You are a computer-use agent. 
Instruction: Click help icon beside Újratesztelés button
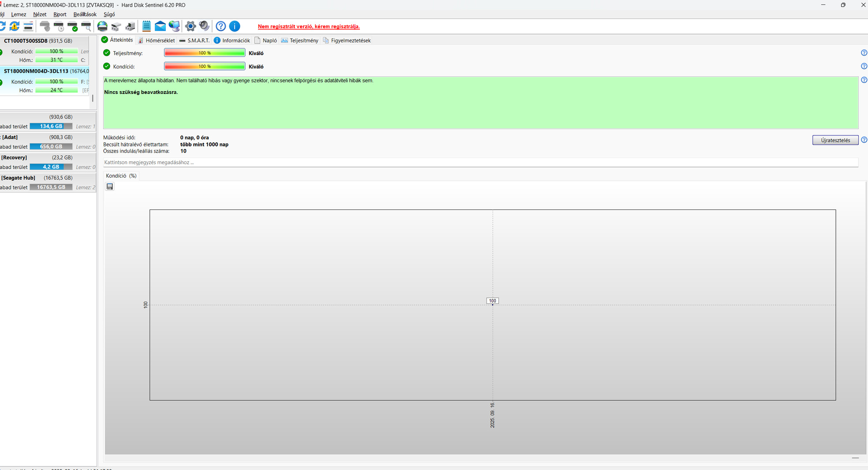pyautogui.click(x=864, y=140)
